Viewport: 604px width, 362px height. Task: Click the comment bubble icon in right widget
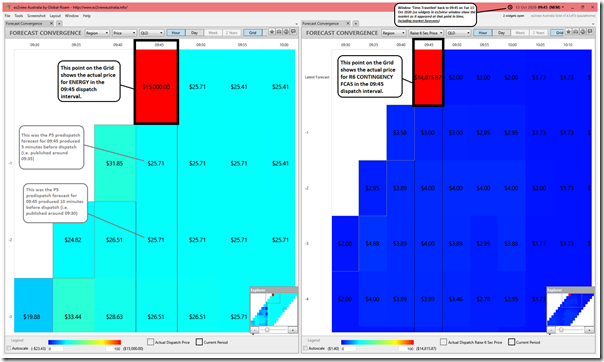pyautogui.click(x=590, y=32)
